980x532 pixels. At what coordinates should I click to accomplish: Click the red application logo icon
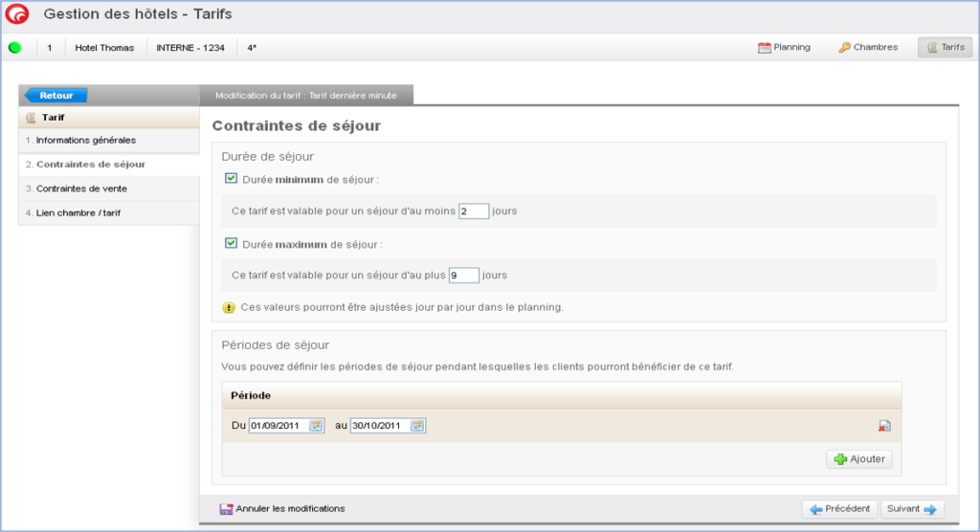[16, 15]
